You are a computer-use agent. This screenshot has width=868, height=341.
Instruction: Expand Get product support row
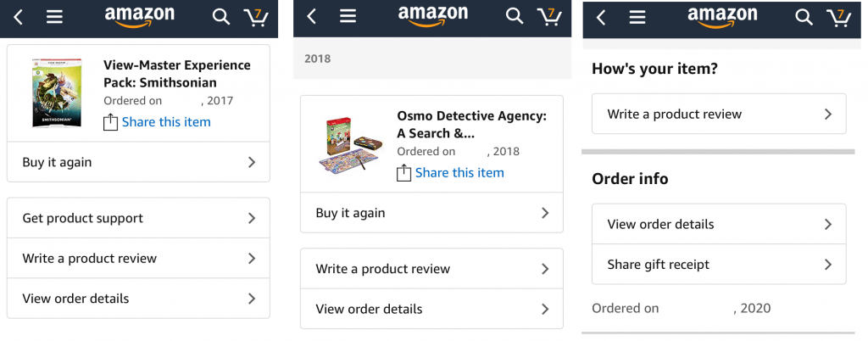[138, 218]
